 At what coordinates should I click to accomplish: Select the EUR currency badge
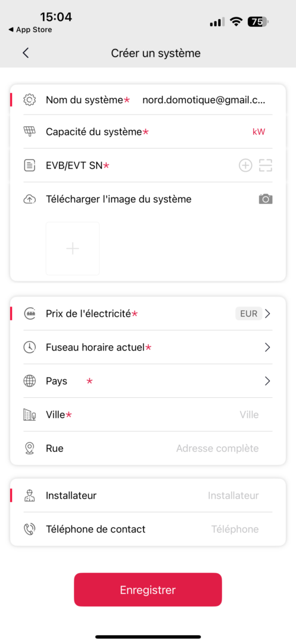pos(248,314)
